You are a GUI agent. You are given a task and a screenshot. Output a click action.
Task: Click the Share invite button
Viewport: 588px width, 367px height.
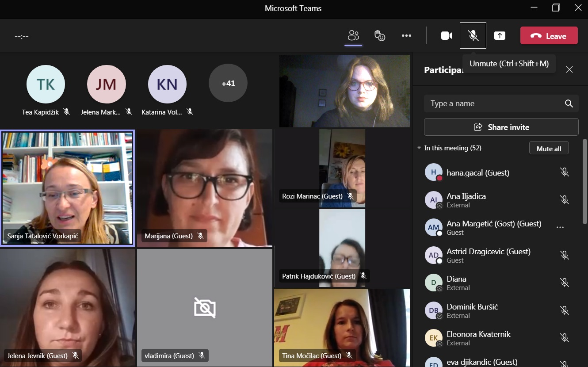click(x=501, y=127)
